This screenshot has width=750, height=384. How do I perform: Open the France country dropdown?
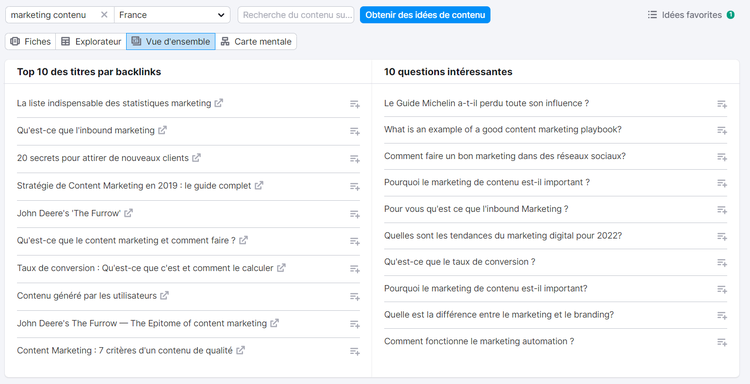tap(172, 15)
